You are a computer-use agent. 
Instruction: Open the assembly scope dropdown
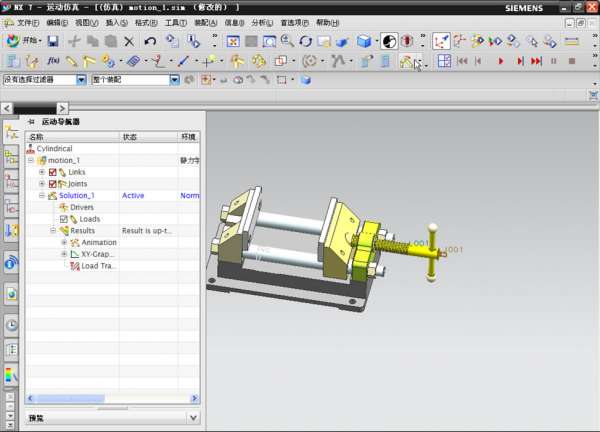(x=174, y=80)
